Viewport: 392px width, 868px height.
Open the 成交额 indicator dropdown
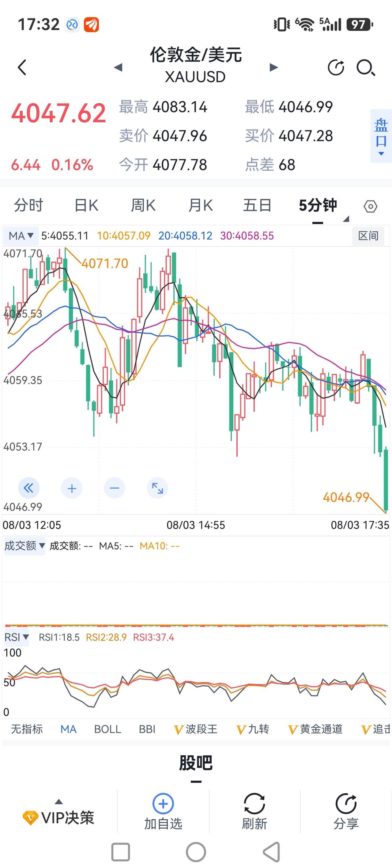pyautogui.click(x=24, y=546)
